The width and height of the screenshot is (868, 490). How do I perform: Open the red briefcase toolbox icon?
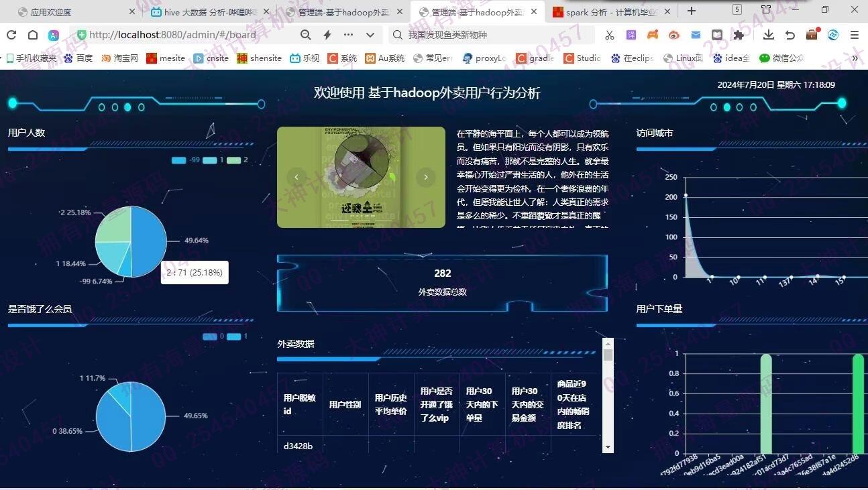[x=812, y=34]
